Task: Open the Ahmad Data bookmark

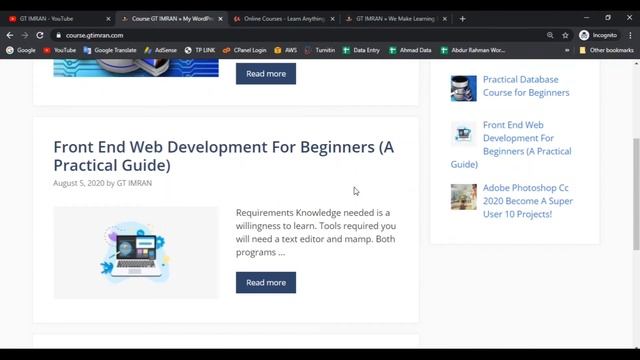Action: [x=410, y=50]
